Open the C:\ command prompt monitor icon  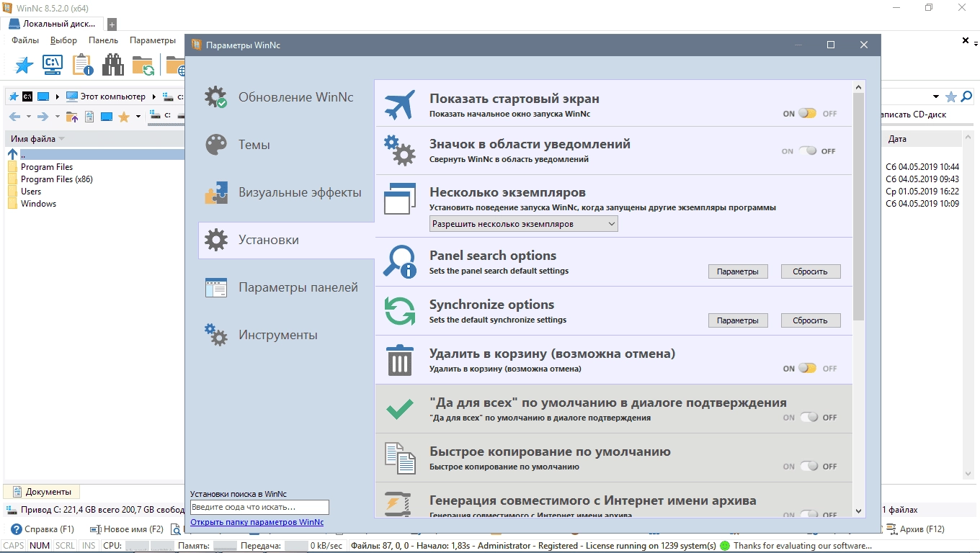pos(53,65)
